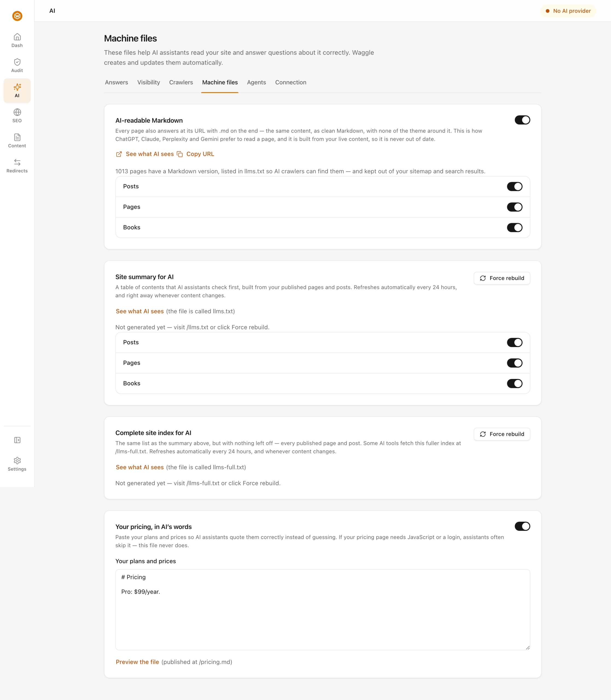Click the Site summary for AI title
Viewport: 611px width, 700px height.
144,277
